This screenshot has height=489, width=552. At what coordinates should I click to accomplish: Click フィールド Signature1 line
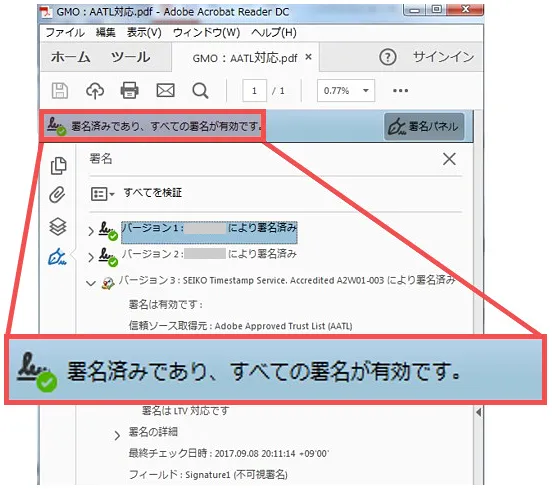pyautogui.click(x=208, y=475)
